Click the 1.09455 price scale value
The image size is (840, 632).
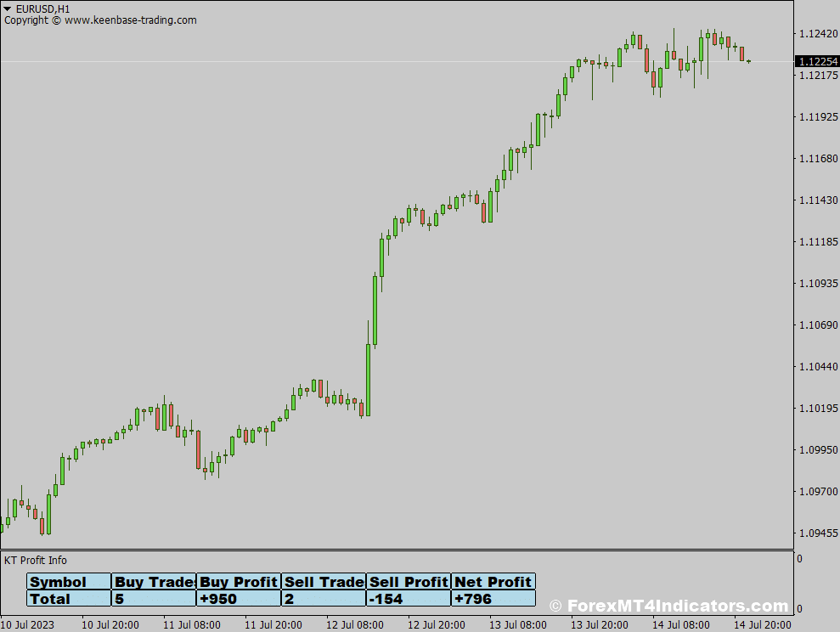[x=818, y=533]
